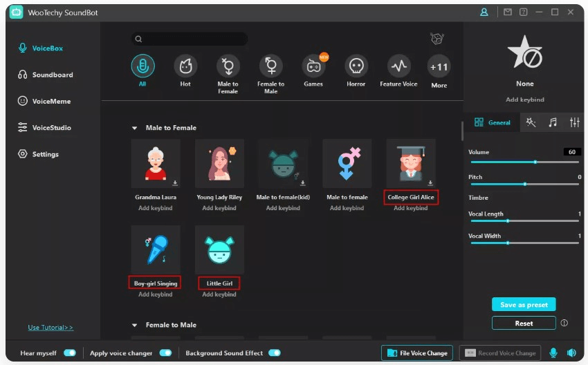Click the microphone icon in bottom bar
This screenshot has width=588, height=365.
tap(553, 353)
